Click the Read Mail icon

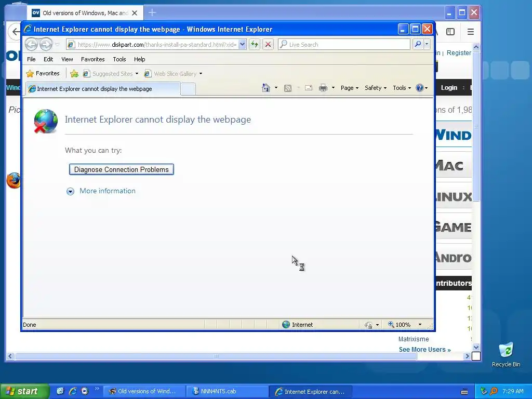pyautogui.click(x=309, y=88)
